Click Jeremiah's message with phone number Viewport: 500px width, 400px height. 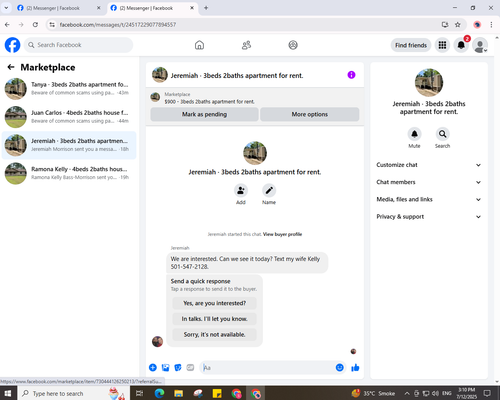click(247, 263)
